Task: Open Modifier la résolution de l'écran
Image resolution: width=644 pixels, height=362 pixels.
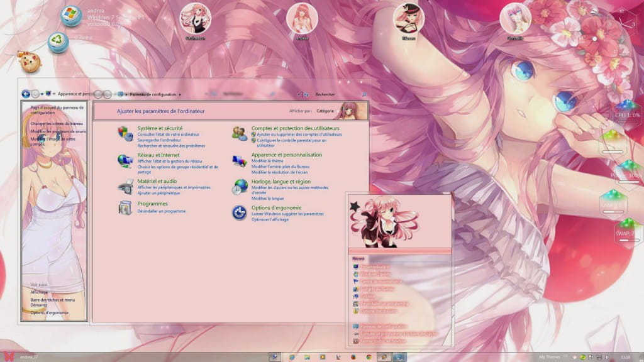Action: [x=279, y=172]
